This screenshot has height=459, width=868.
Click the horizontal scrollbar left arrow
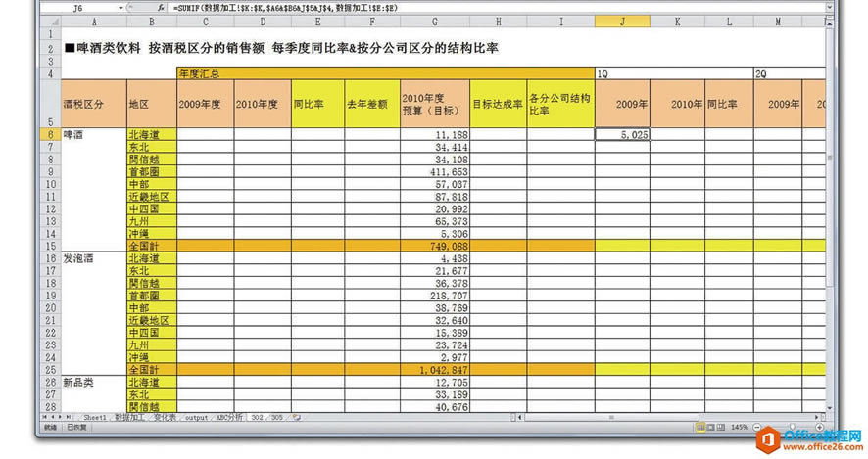coord(520,418)
